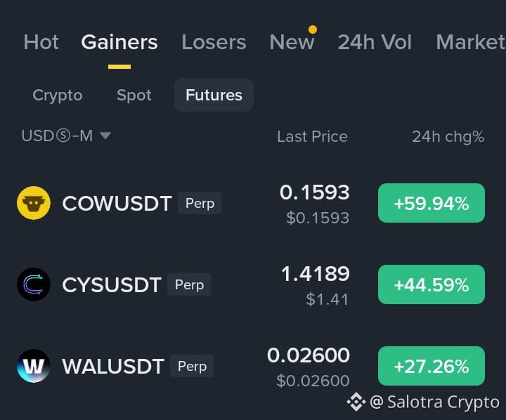The width and height of the screenshot is (506, 420).
Task: Open the Losers tab
Action: click(x=214, y=42)
